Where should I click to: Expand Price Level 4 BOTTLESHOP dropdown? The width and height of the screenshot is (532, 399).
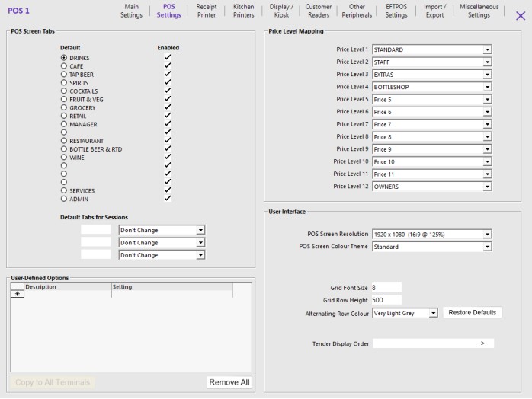(x=487, y=87)
